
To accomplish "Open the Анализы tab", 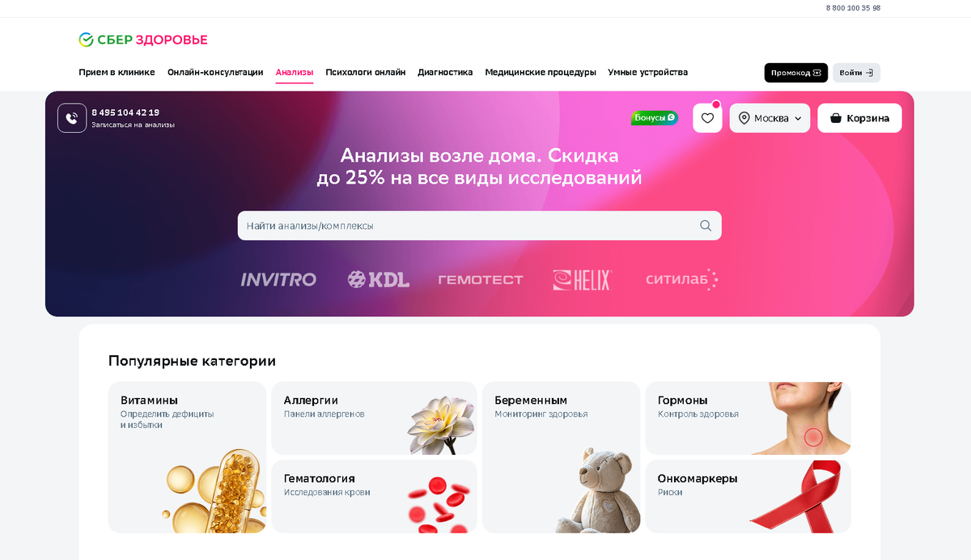I will point(295,72).
